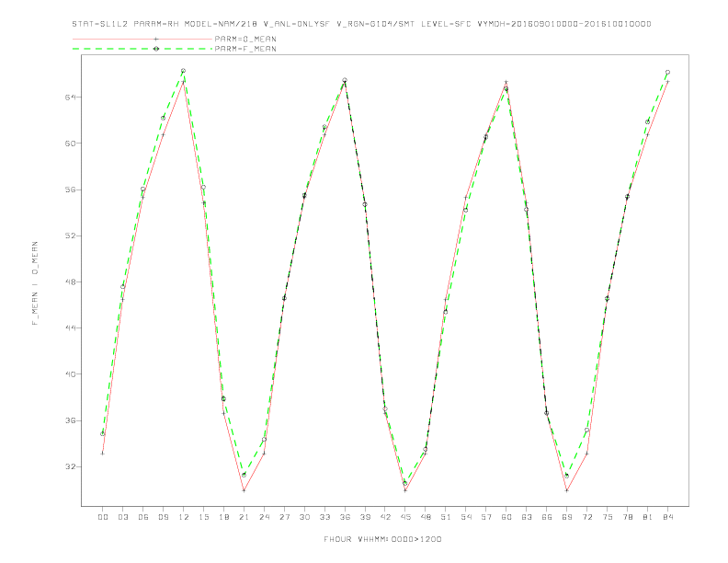The image size is (728, 563).
Task: Click y-axis tick value 60
Action: 70,144
